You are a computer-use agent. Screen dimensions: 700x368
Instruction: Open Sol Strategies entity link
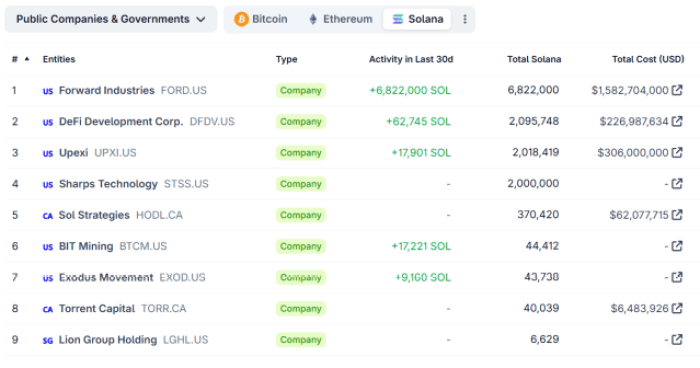[94, 215]
